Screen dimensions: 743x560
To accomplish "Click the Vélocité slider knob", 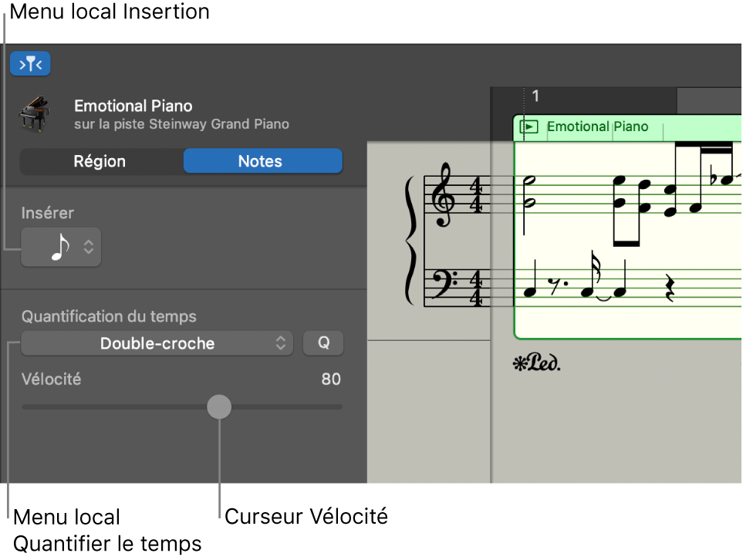I will tap(219, 407).
